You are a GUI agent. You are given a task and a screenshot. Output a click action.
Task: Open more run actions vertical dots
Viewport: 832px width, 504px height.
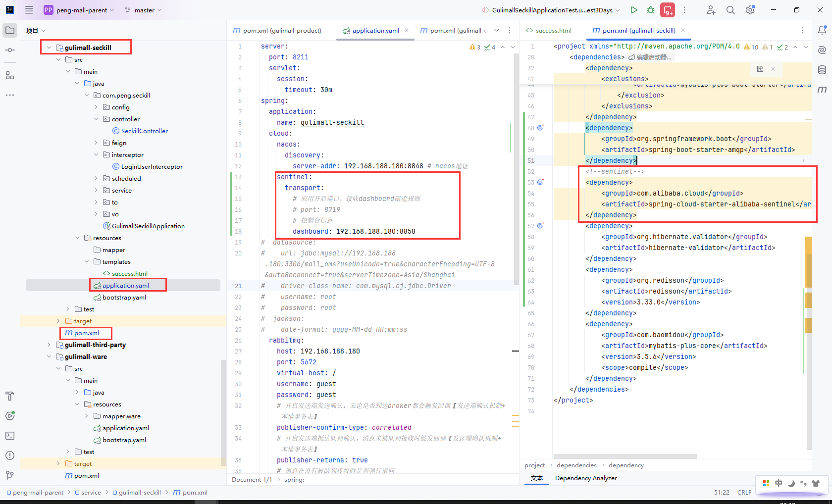coord(684,10)
